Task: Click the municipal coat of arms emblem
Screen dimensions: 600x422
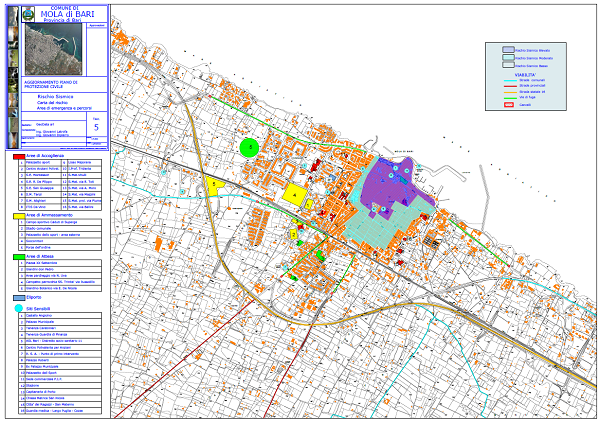Action: [x=27, y=16]
